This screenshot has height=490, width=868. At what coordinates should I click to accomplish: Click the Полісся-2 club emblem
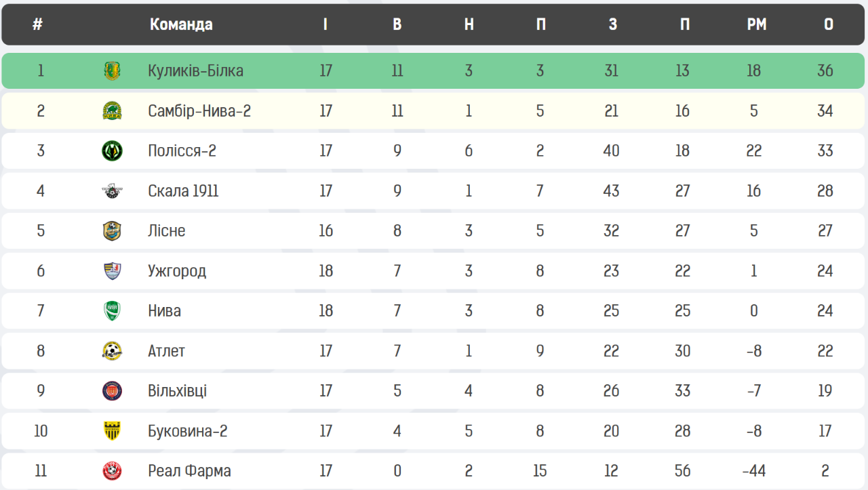(x=112, y=150)
